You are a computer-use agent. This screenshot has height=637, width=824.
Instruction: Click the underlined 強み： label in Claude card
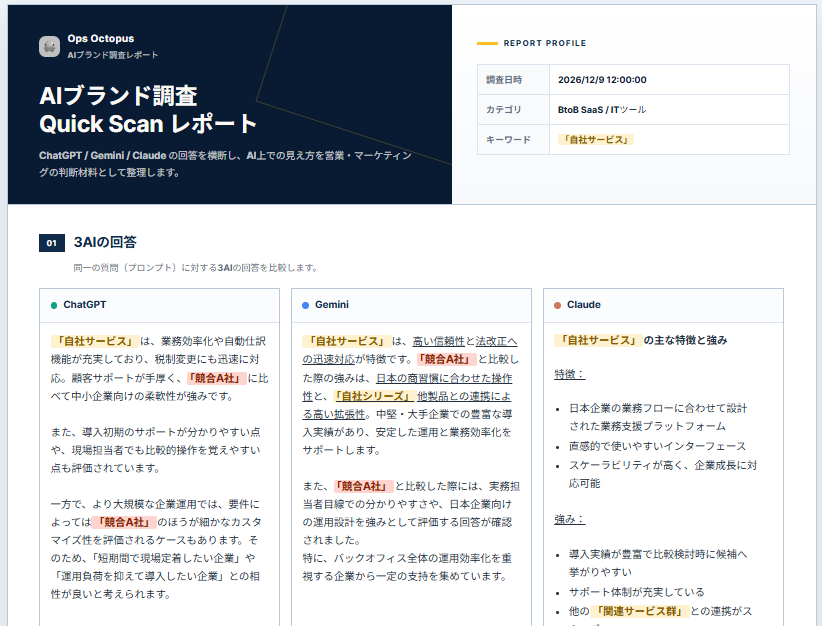(570, 520)
